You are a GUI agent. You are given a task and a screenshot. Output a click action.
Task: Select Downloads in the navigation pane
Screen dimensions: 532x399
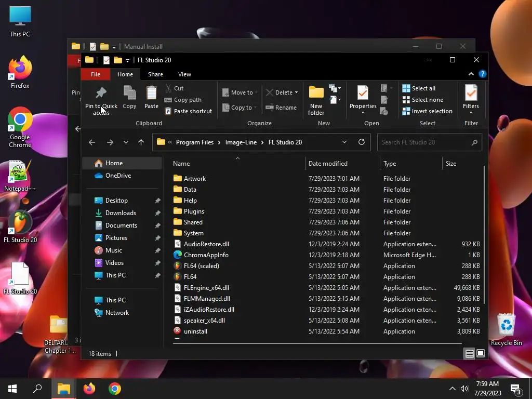pos(123,212)
